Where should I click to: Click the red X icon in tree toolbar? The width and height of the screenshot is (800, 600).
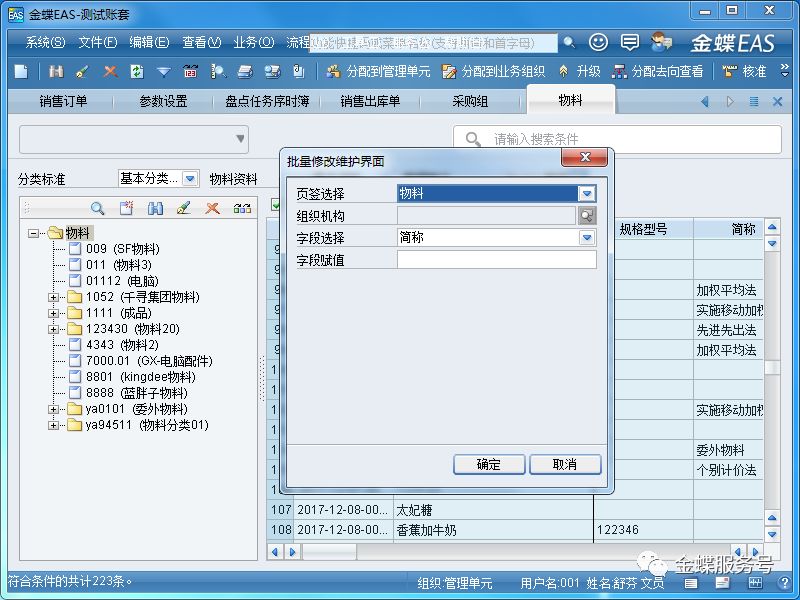tap(213, 208)
